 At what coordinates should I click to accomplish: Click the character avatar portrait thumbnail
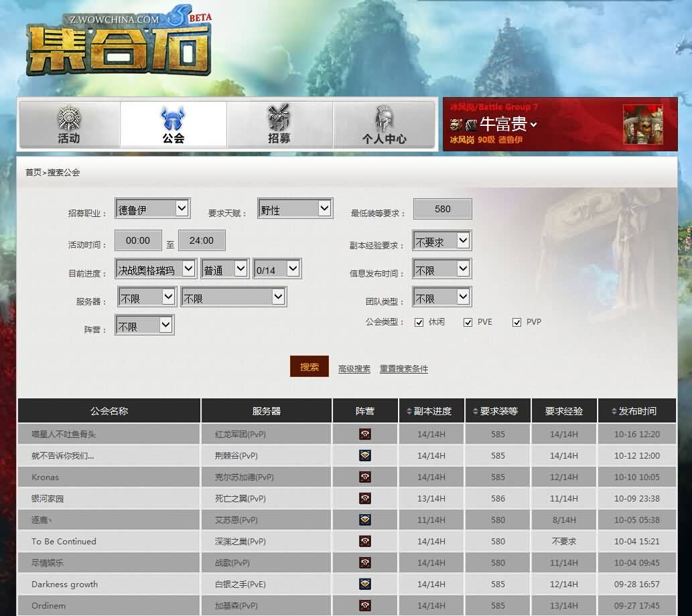pos(642,125)
